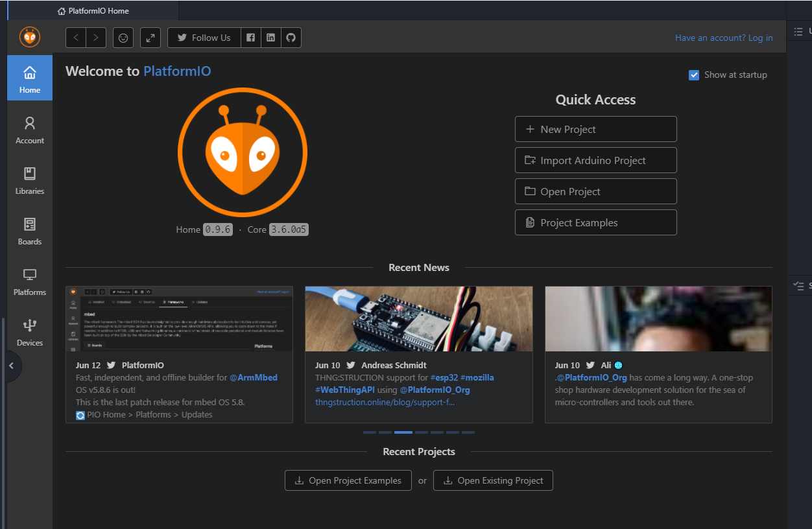
Task: Click the Core version badge 3.6.0a5
Action: click(289, 229)
